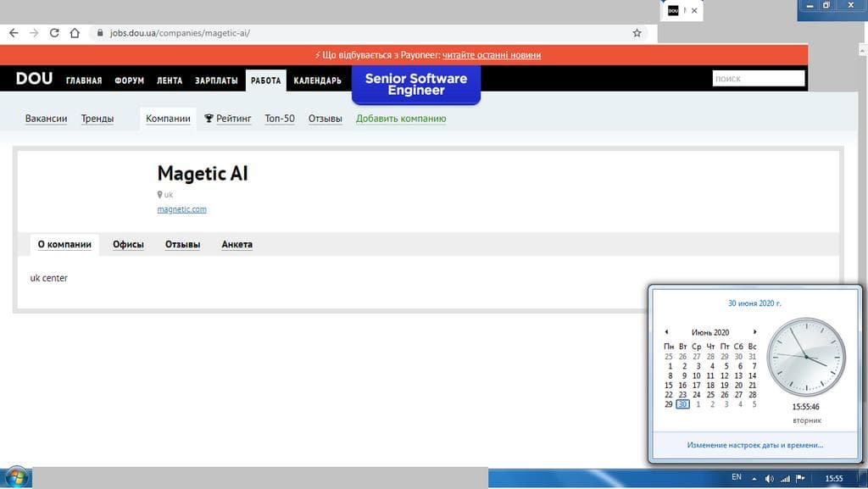Select day 28 of June in calendar
This screenshot has width=868, height=489.
click(x=753, y=394)
